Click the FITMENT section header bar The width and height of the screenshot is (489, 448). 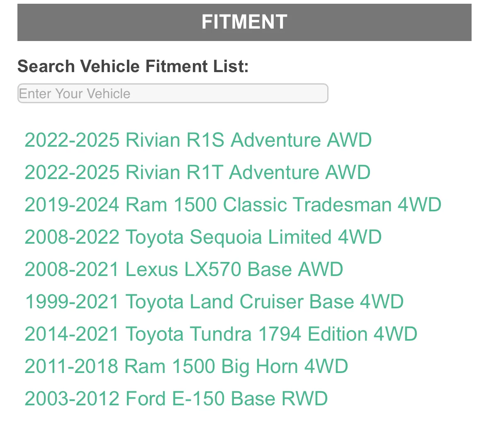(244, 22)
